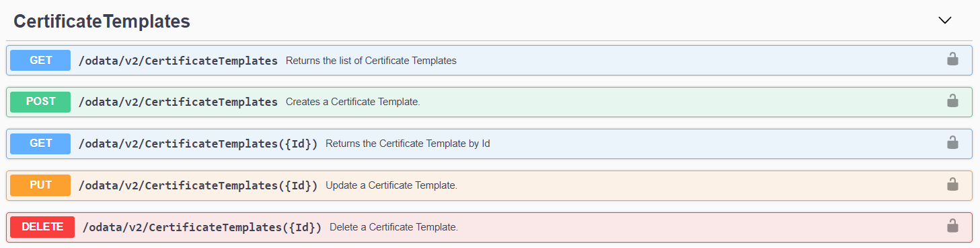Open GET /odata/v2/CertificateTemplates({Id}) path
Screen dimensions: 980x248
click(x=198, y=144)
